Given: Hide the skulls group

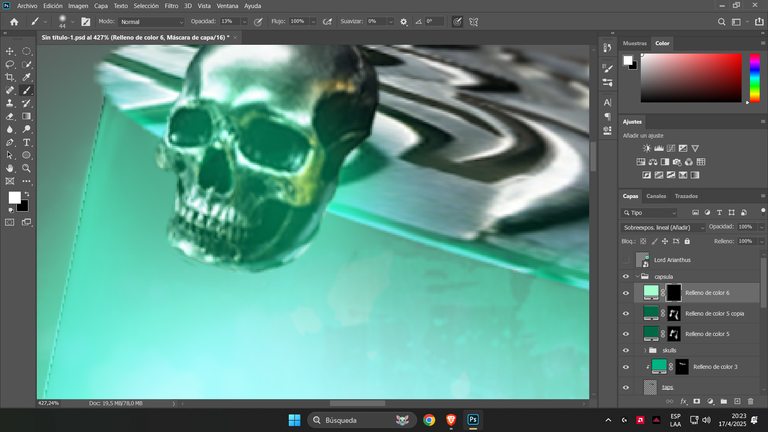Looking at the screenshot, I should (x=626, y=350).
